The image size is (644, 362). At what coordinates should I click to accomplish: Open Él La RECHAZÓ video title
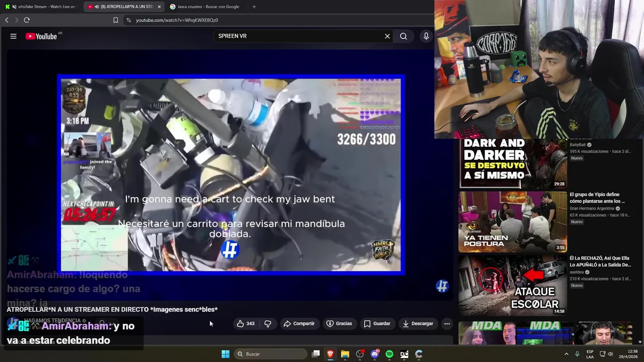click(600, 261)
